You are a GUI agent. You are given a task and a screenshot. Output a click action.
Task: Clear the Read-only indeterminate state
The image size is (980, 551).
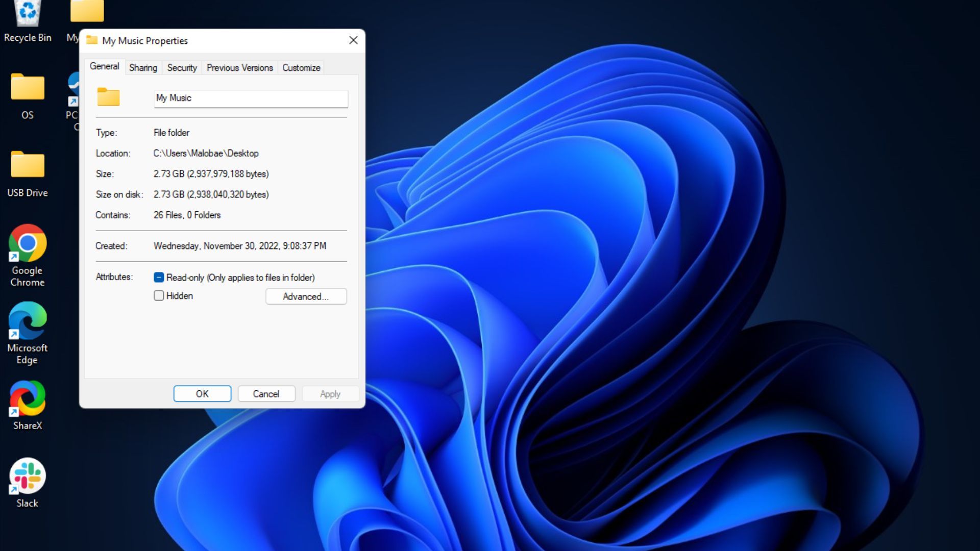(x=159, y=277)
